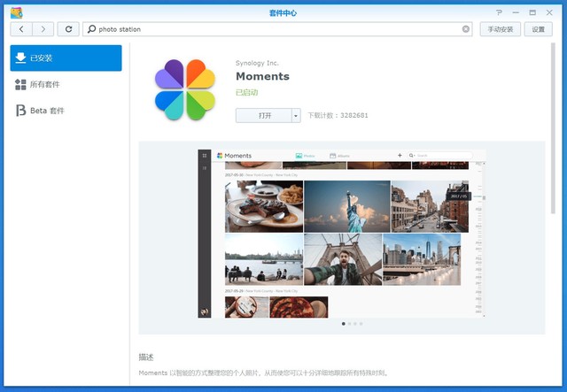The height and width of the screenshot is (392, 567).
Task: Select the Beta 套件 sidebar tab
Action: (x=66, y=111)
